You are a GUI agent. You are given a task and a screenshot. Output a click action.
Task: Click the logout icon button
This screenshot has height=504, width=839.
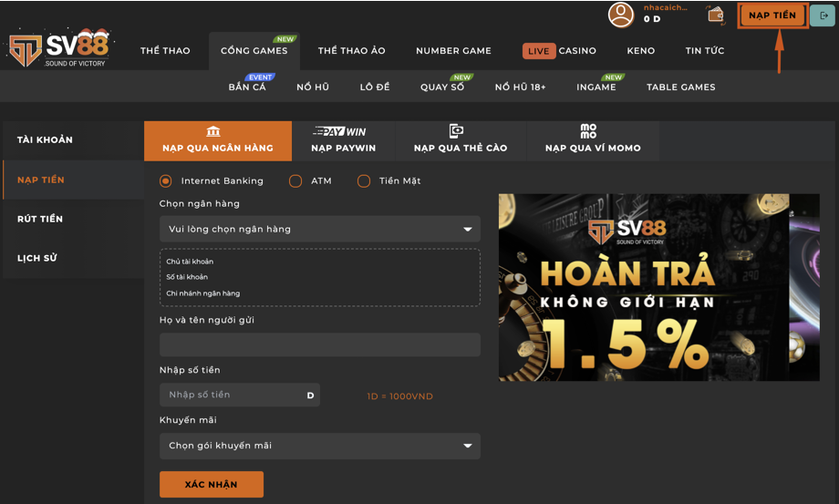pos(823,15)
